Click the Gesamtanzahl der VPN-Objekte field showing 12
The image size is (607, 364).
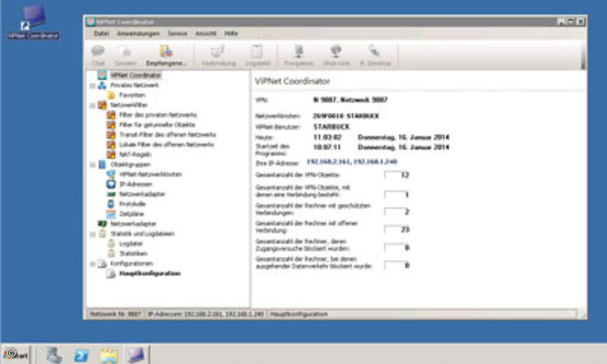397,175
